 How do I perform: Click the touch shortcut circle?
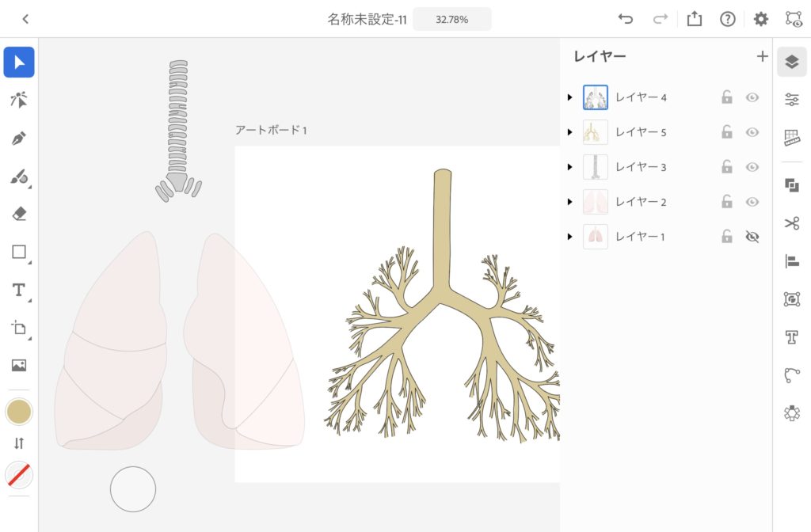[133, 489]
